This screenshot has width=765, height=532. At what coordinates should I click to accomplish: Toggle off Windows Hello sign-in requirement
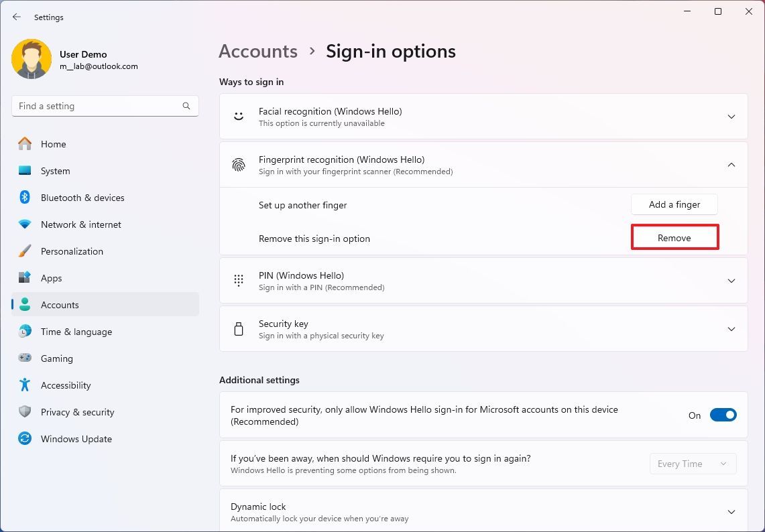click(x=723, y=415)
